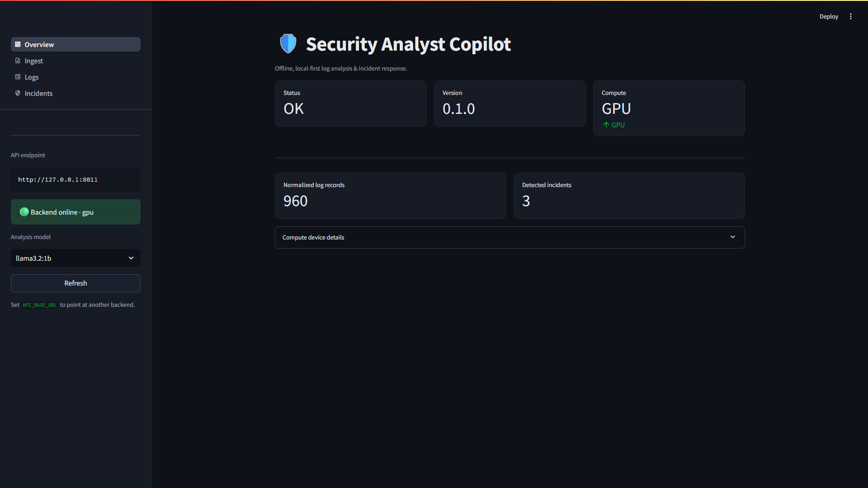Screen dimensions: 868x488
Task: Click the API endpoint URL code block
Action: [x=75, y=179]
